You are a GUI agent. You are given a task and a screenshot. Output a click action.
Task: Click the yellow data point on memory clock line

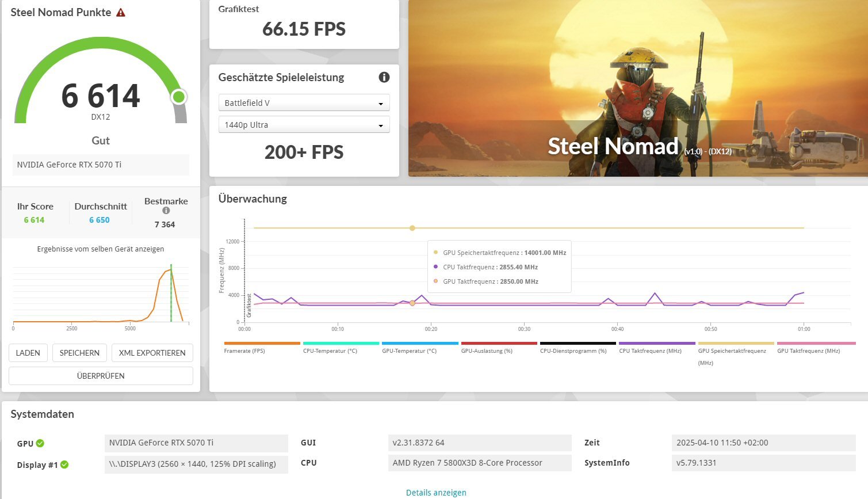pos(412,228)
